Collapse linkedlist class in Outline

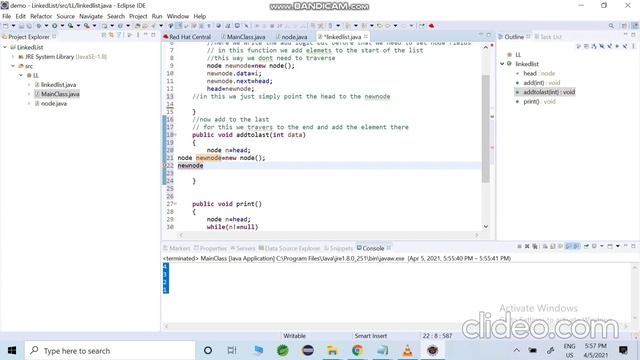pos(502,64)
